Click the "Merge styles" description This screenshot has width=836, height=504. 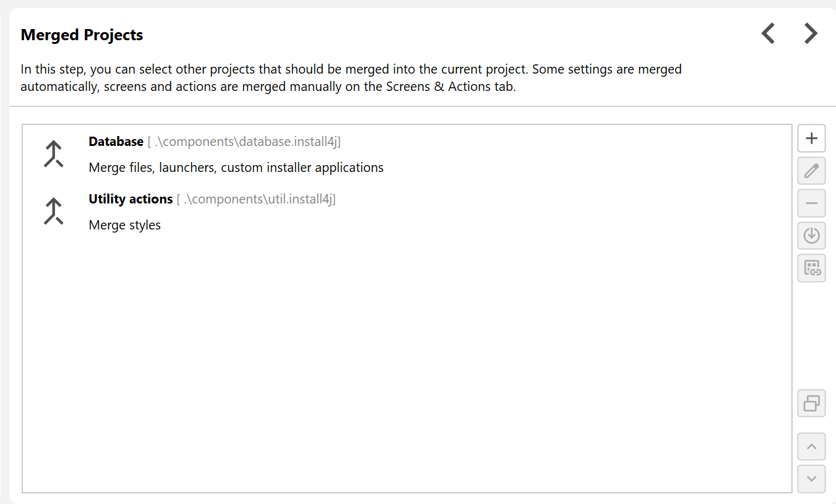[x=124, y=225]
